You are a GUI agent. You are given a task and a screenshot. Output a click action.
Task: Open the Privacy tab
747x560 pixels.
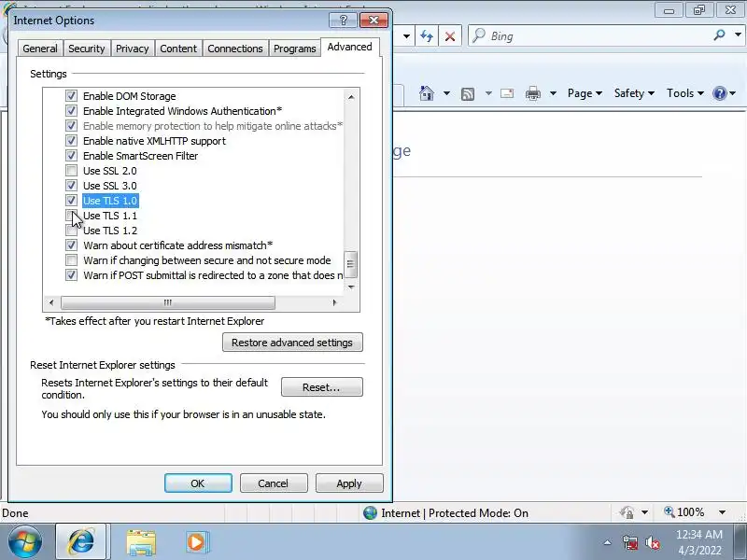[x=132, y=49]
